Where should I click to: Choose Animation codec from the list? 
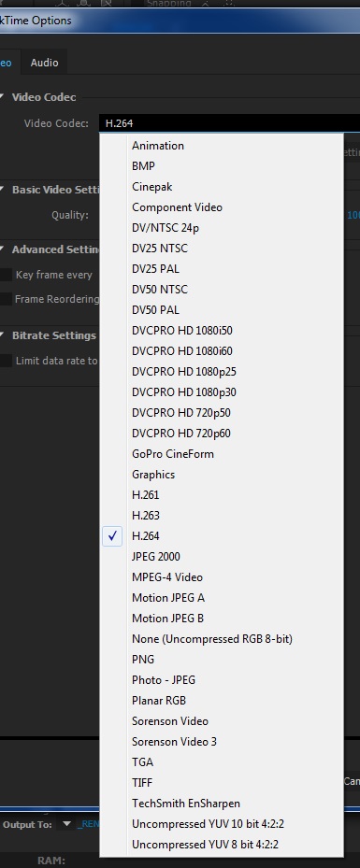(222, 146)
